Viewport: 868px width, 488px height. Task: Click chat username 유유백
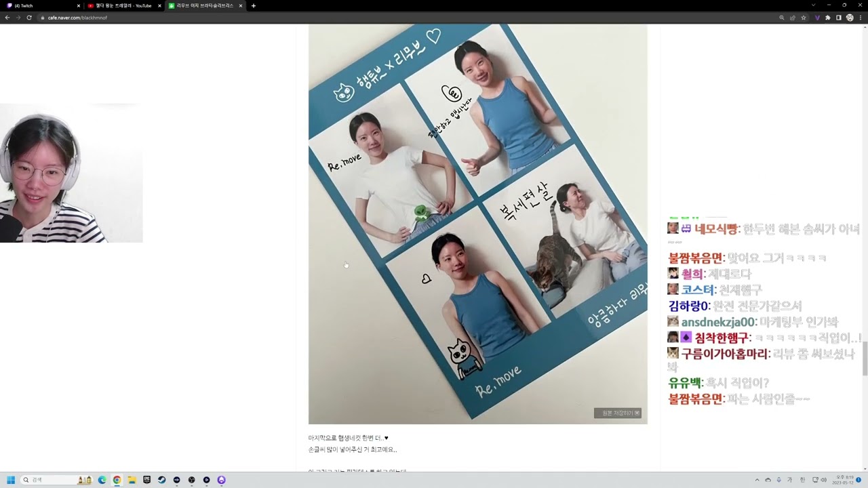684,383
